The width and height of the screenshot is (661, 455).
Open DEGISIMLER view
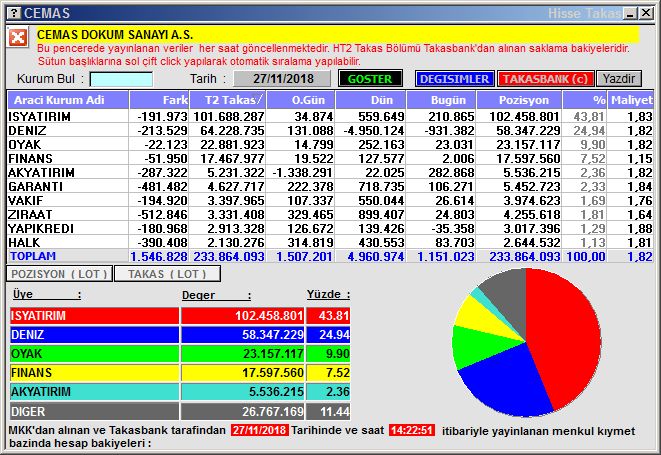tap(454, 79)
